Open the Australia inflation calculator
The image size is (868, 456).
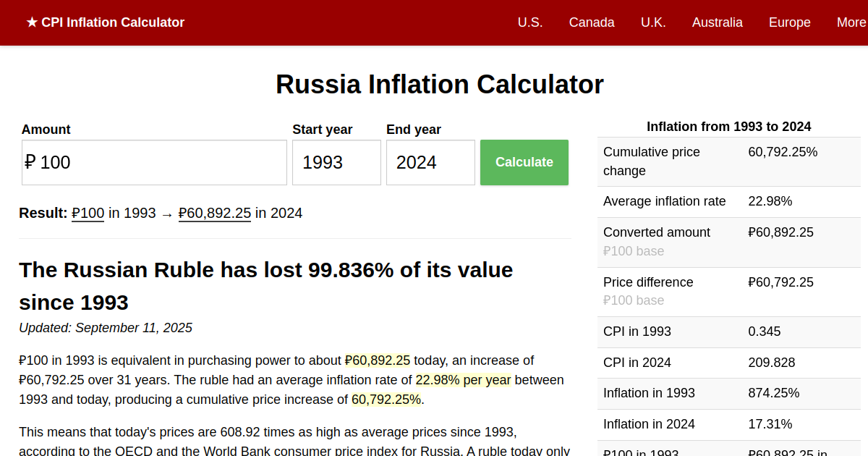tap(718, 22)
